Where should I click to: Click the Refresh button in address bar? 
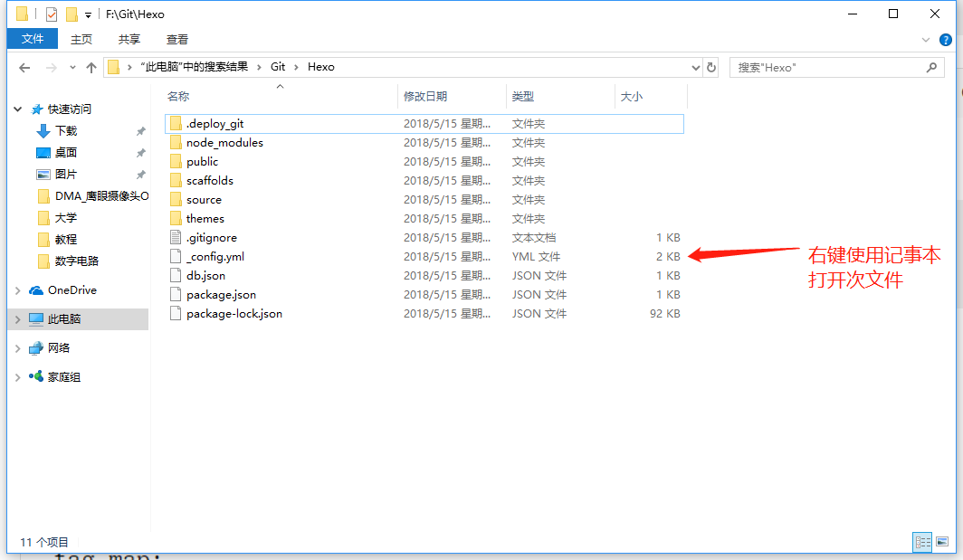(711, 68)
